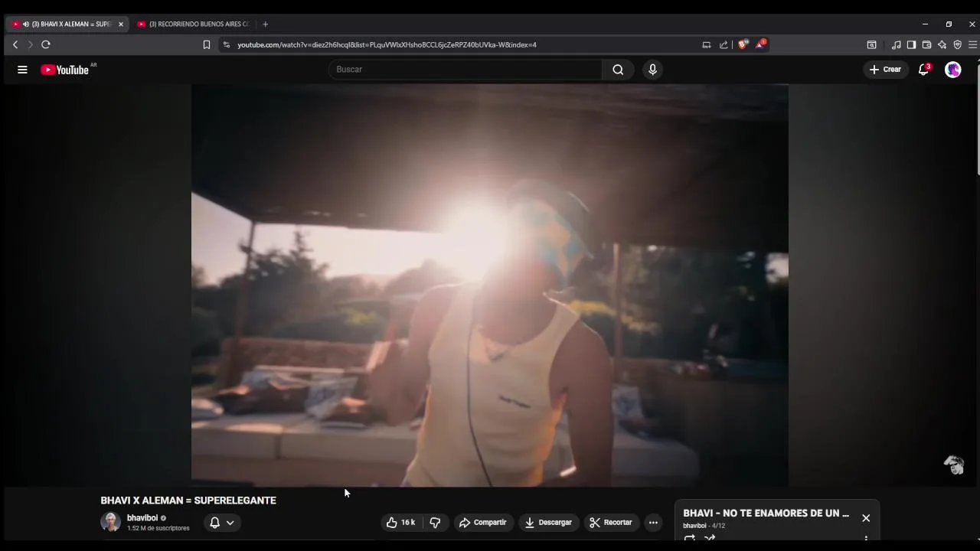This screenshot has width=980, height=551.
Task: Click the video player frame
Action: click(490, 285)
